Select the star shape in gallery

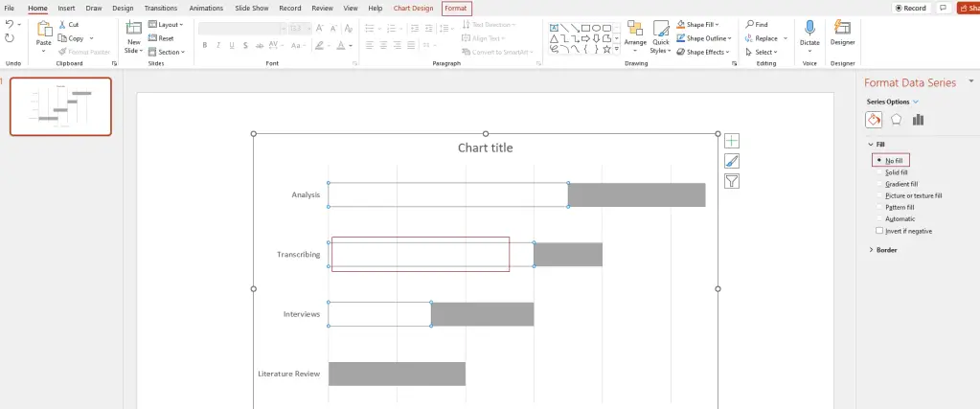point(607,49)
